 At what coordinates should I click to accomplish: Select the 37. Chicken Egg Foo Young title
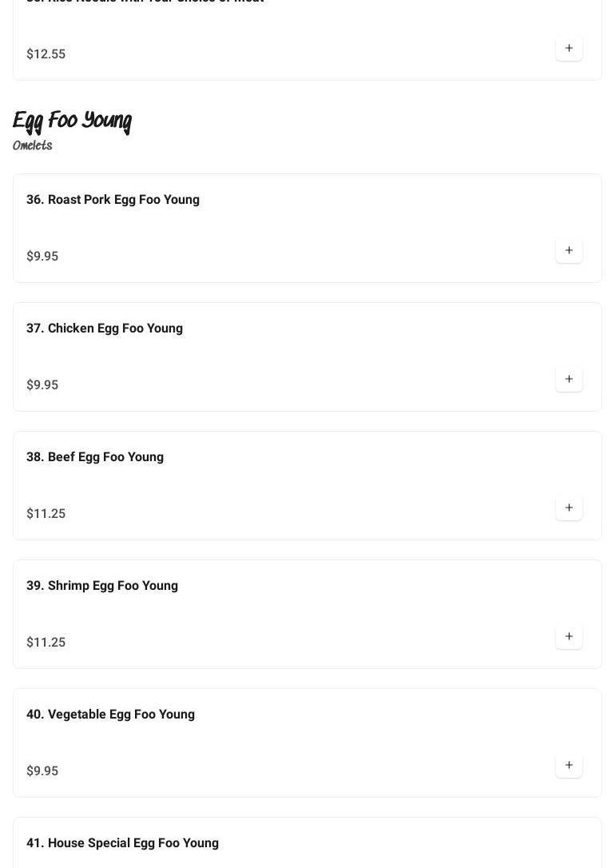click(x=105, y=328)
